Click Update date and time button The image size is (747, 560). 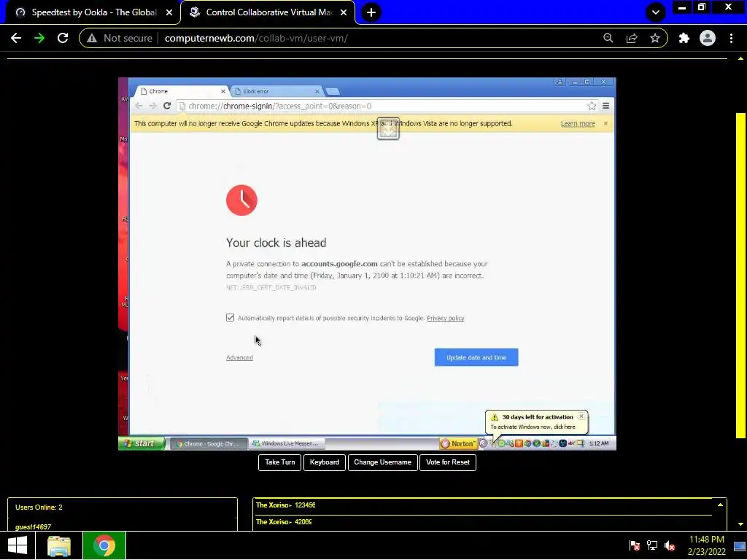tap(476, 357)
